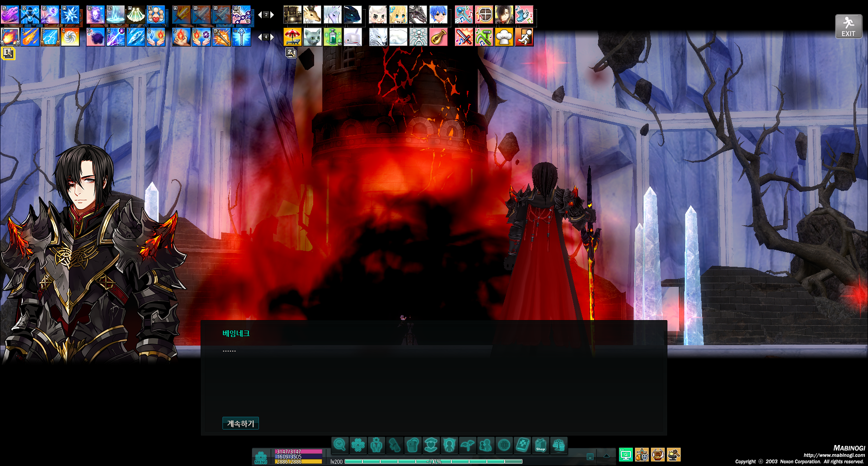Summon the blonde girl partner icon
The height and width of the screenshot is (466, 868).
pyautogui.click(x=398, y=15)
